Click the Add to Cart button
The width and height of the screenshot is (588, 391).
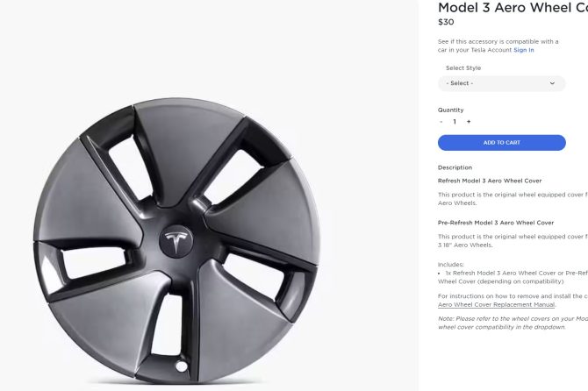501,142
